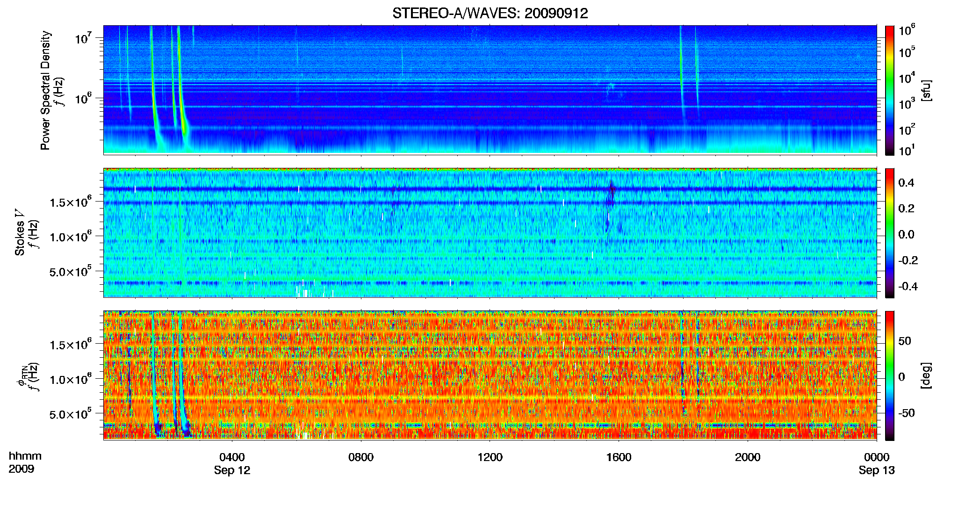
Task: Click the middle Stokes V spectrogram
Action: pos(490,232)
